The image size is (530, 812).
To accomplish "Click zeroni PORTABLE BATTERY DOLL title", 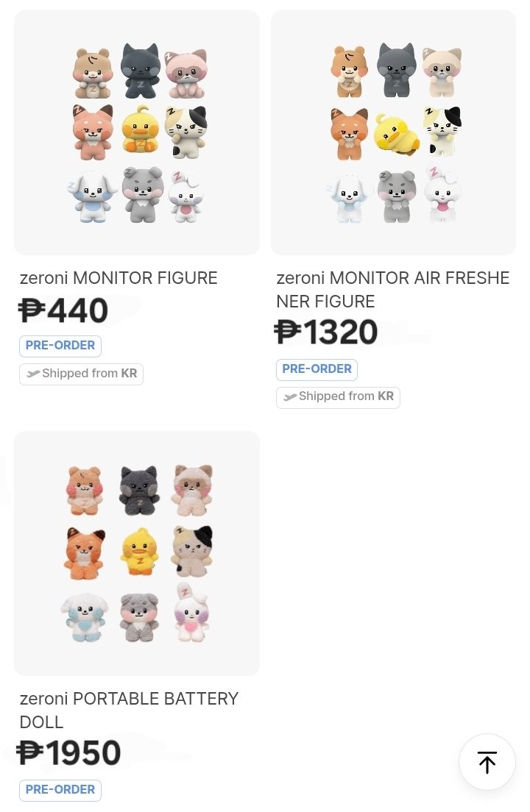I will coord(129,710).
